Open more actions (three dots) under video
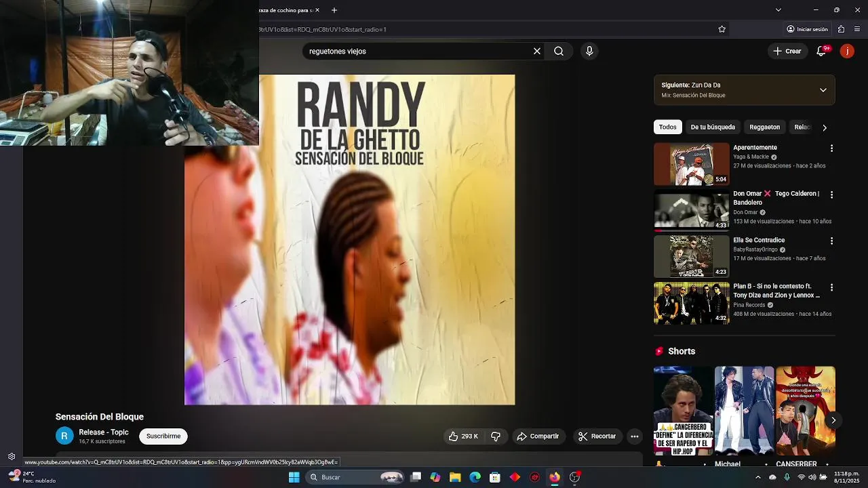The image size is (868, 488). tap(635, 436)
